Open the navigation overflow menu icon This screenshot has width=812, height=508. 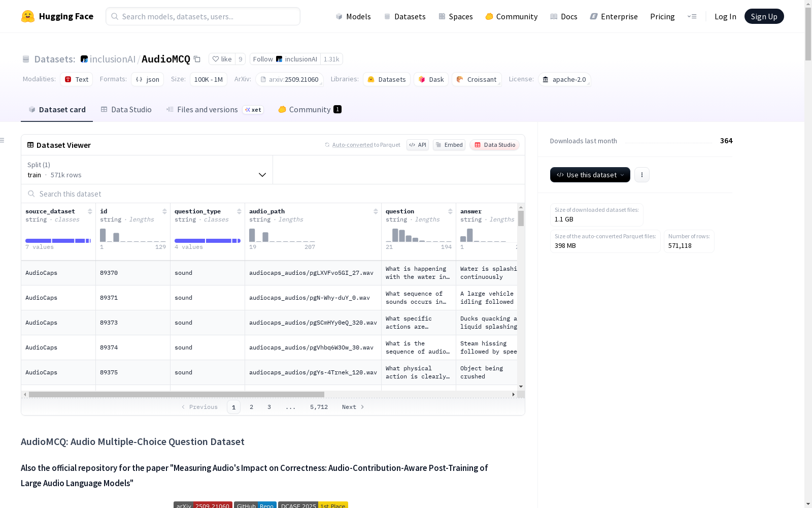point(692,16)
